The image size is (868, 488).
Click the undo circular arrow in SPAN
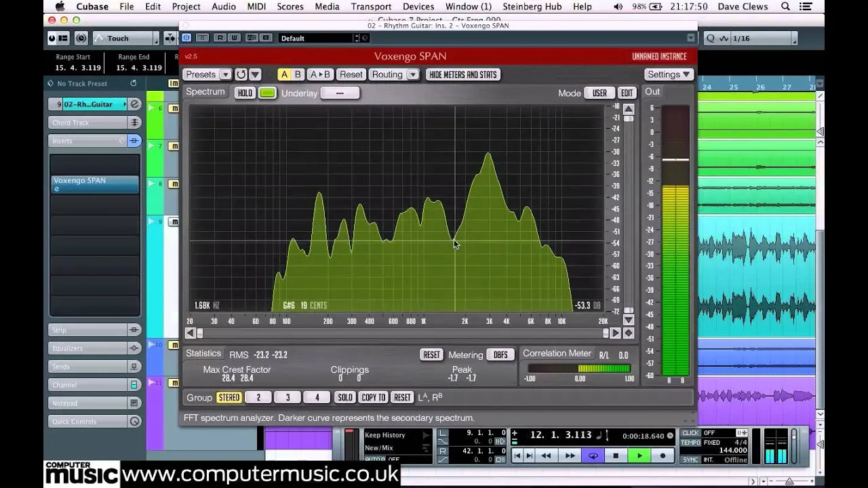click(241, 75)
